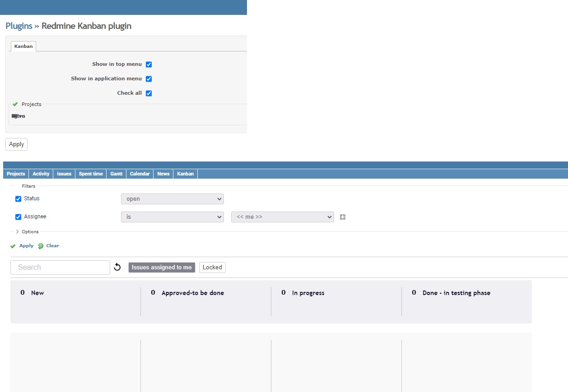Open the Status 'open' dropdown
The height and width of the screenshot is (392, 568).
[172, 199]
